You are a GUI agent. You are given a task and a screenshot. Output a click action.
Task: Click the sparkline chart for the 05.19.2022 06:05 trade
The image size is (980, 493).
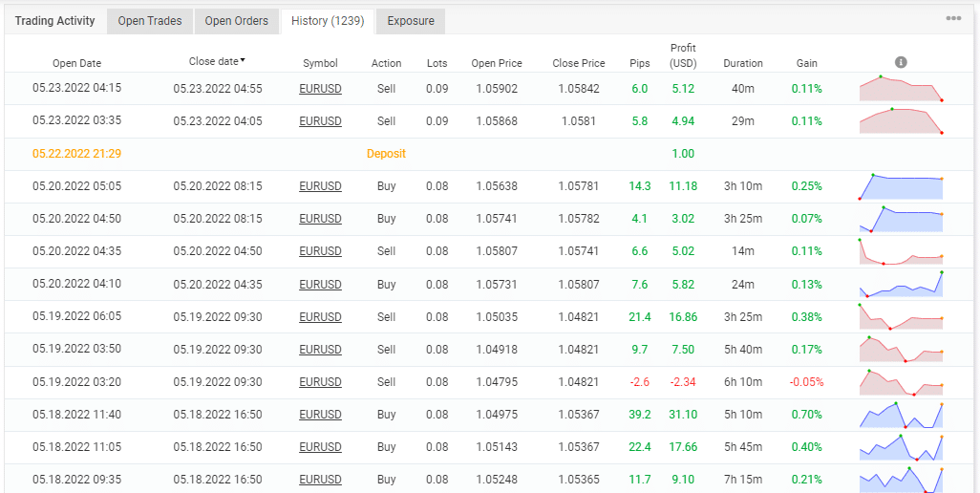901,317
